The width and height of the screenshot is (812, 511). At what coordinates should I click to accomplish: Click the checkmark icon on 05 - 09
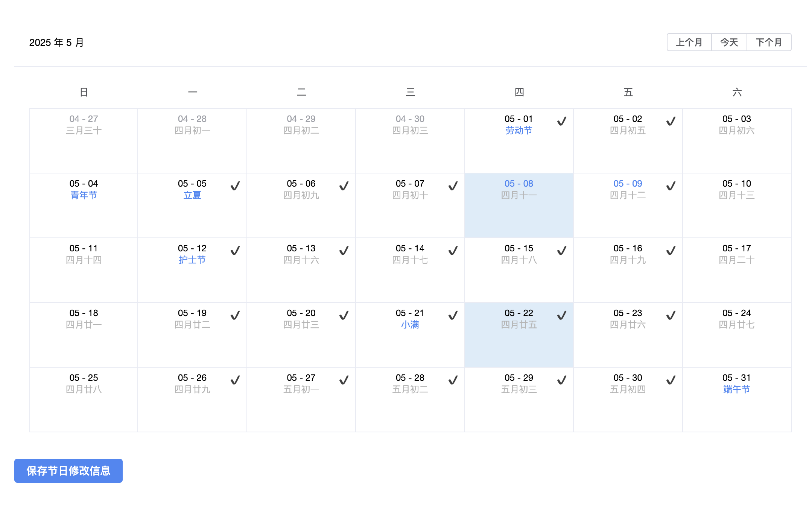tap(671, 186)
